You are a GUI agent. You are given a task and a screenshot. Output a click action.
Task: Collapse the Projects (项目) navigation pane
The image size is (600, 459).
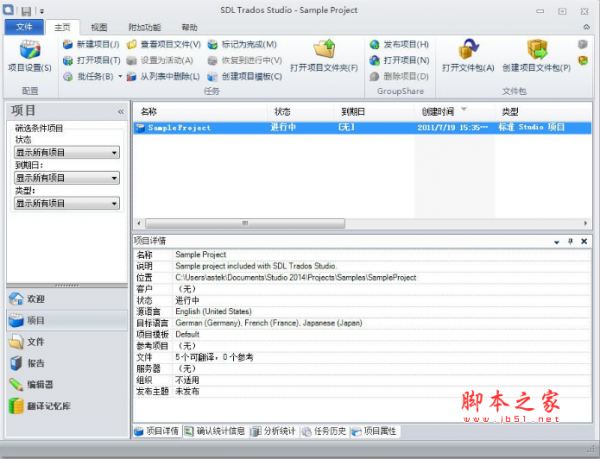click(x=121, y=112)
